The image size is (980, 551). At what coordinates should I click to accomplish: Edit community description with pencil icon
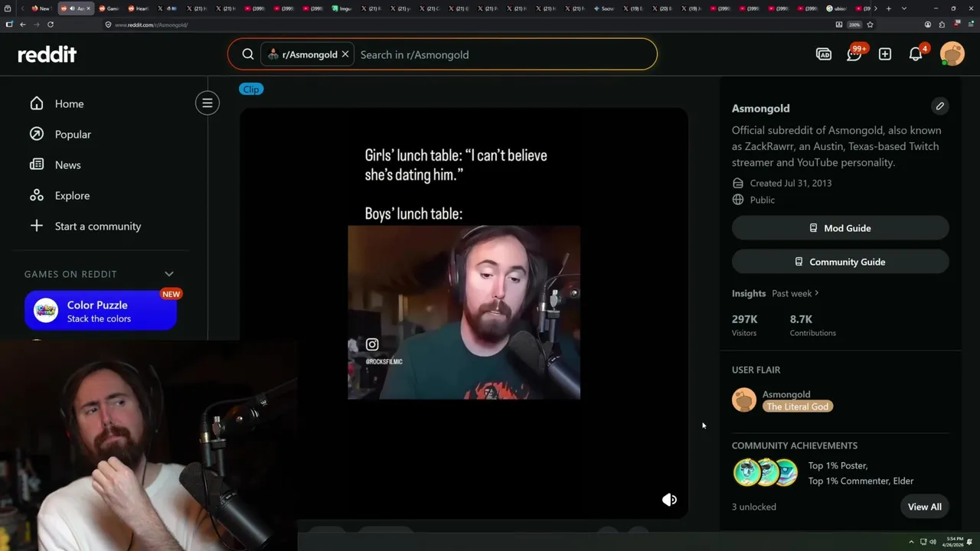(940, 106)
